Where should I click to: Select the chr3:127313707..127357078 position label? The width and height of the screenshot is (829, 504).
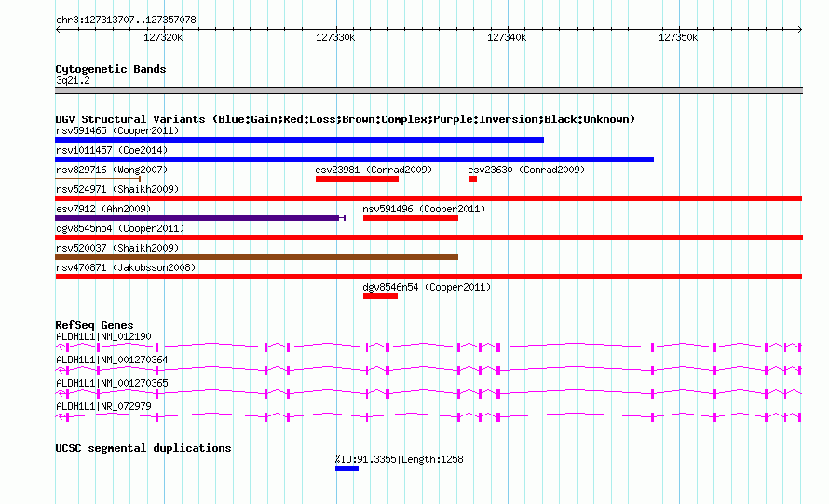126,20
